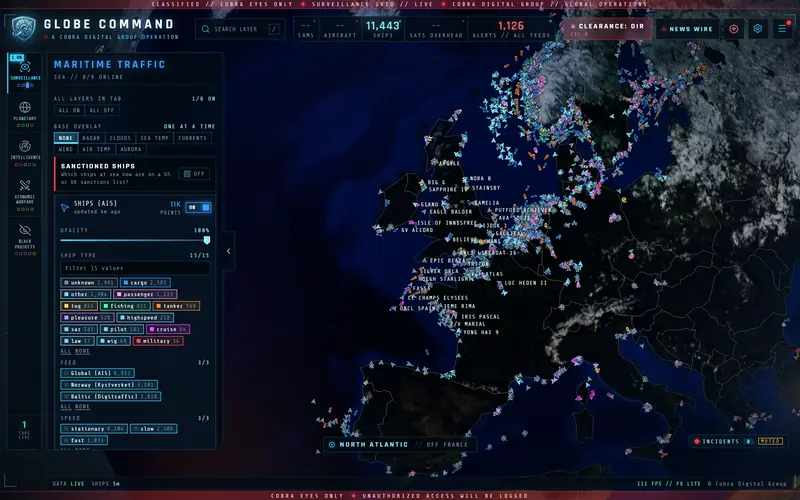Click the Incidents button

click(737, 441)
